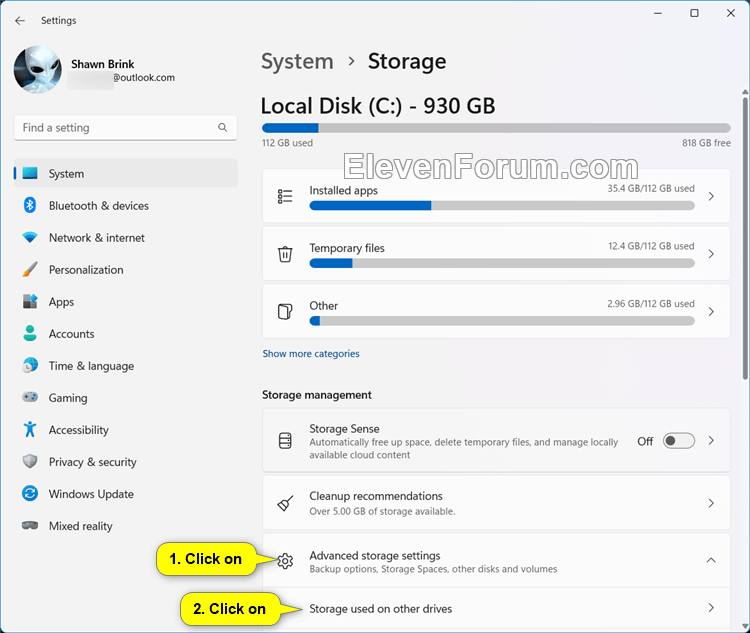The height and width of the screenshot is (633, 750).
Task: Open the Gaming controller icon
Action: coord(30,397)
